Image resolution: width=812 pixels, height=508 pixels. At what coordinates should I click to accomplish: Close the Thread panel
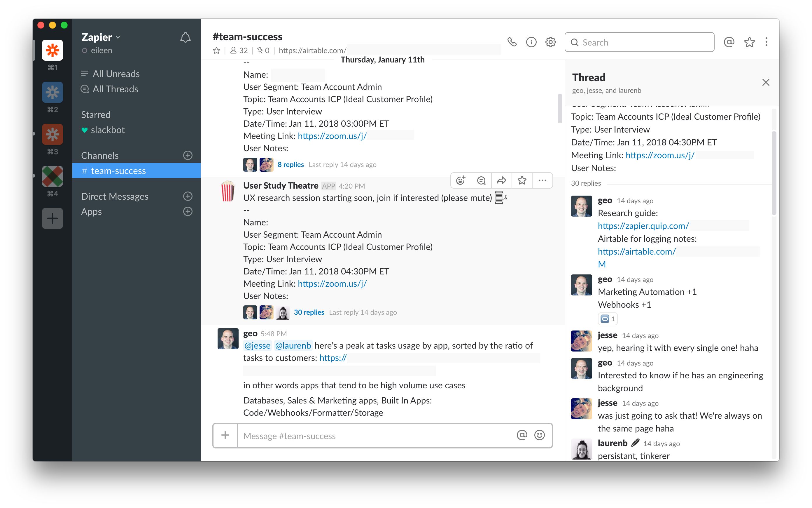tap(766, 82)
